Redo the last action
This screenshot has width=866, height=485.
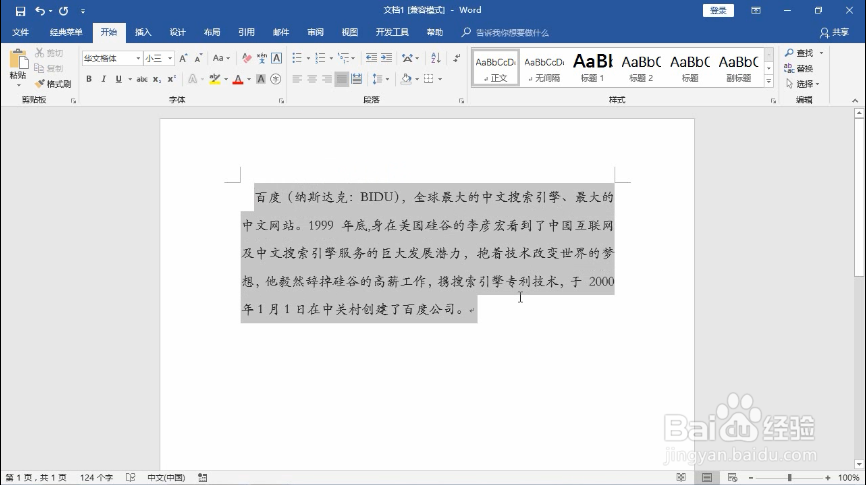coord(64,11)
